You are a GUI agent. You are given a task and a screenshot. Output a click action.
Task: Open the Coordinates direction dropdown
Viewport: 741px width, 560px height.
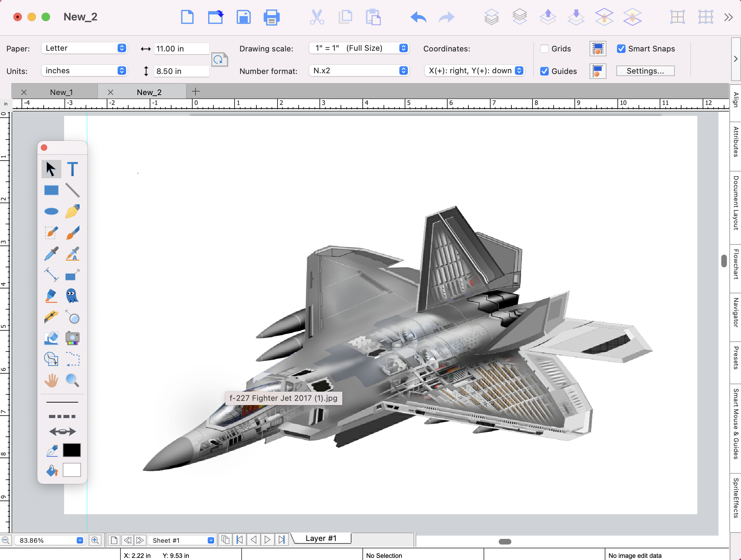(474, 71)
